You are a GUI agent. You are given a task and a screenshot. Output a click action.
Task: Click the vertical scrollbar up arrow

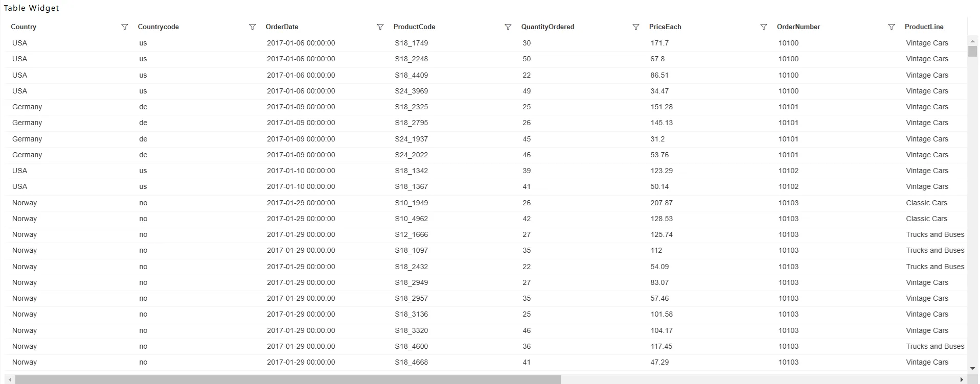pos(972,40)
